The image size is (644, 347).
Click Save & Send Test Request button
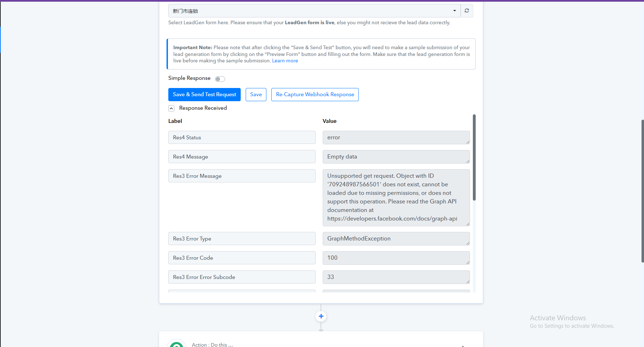(204, 94)
